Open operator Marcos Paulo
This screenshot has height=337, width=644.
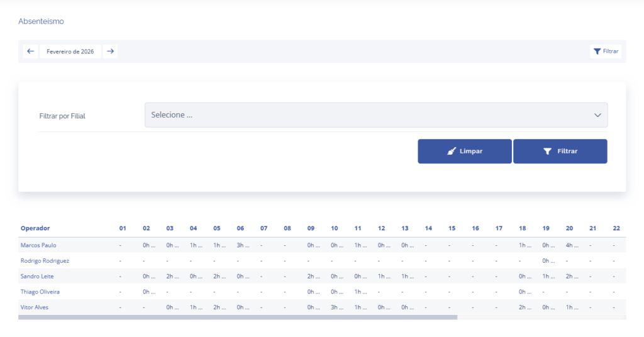38,245
